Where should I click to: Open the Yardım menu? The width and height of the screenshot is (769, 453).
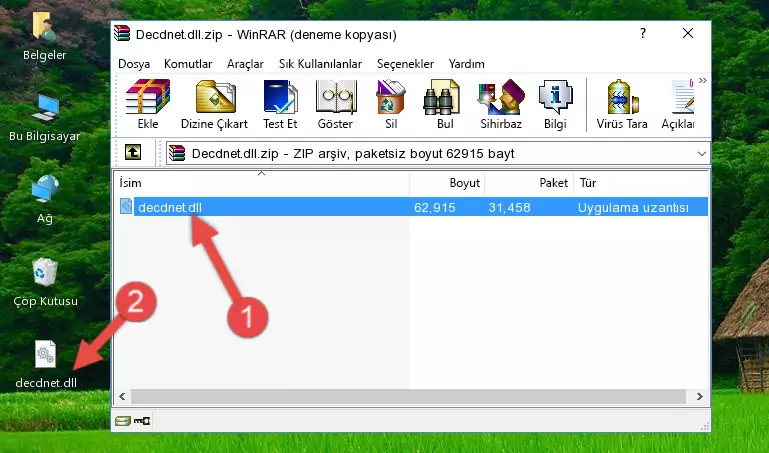[466, 64]
